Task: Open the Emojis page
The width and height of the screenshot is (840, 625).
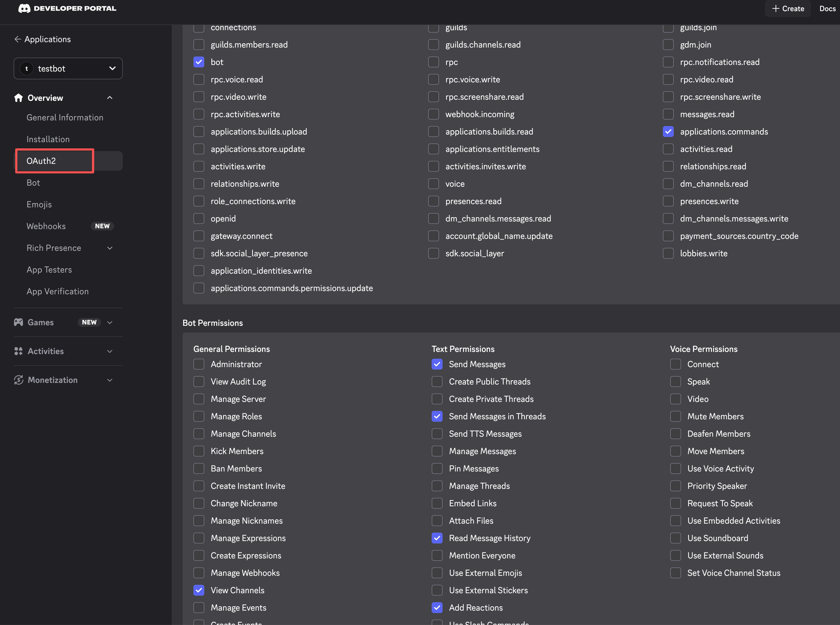Action: (x=39, y=205)
